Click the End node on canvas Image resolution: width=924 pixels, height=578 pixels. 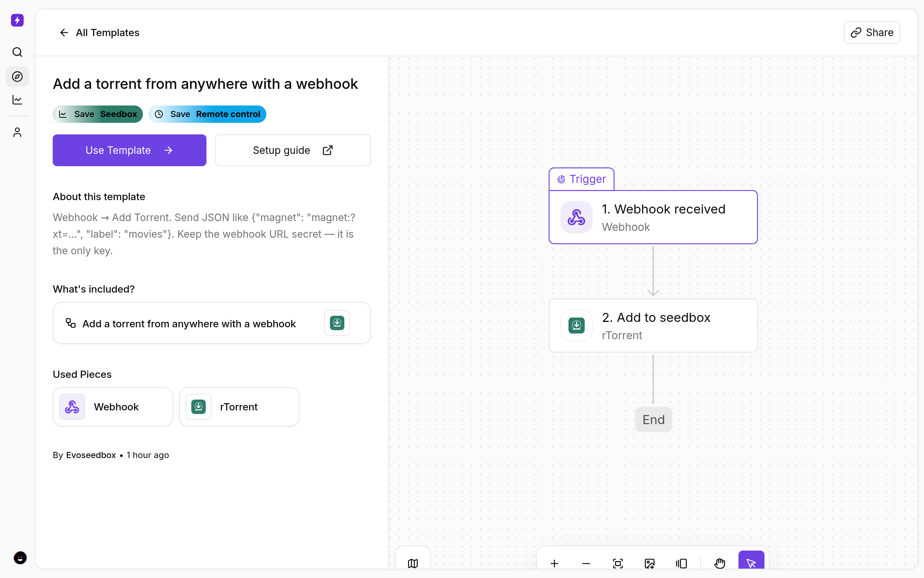coord(653,419)
